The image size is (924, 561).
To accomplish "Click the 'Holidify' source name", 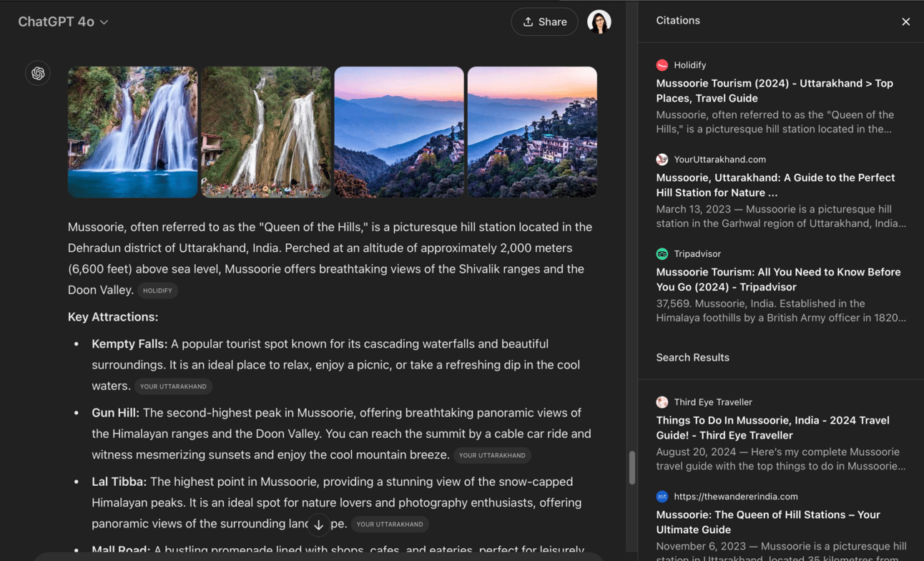I will coord(690,65).
